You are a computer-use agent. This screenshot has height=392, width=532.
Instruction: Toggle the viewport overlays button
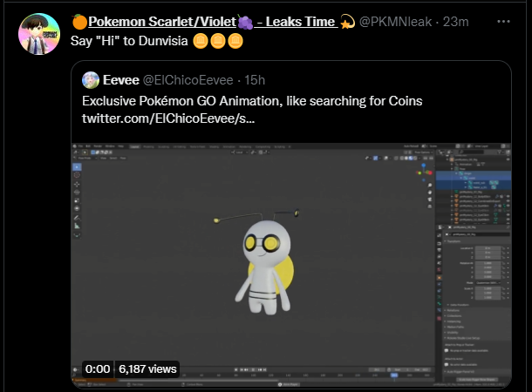[386, 158]
